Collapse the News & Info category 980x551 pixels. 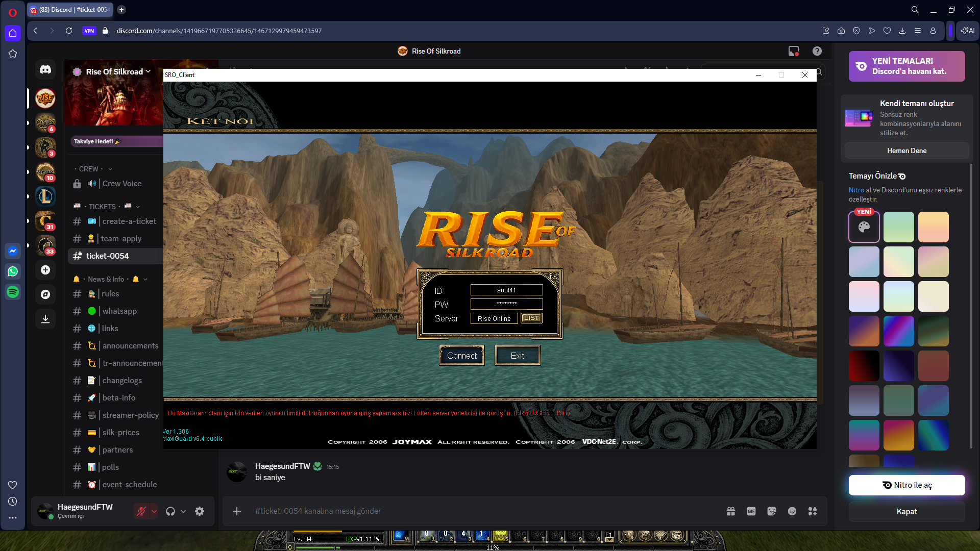click(110, 279)
